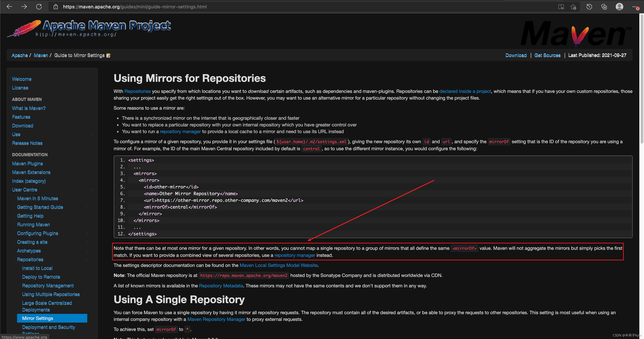This screenshot has height=339, width=644.
Task: View site info via lock icon
Action: (x=56, y=7)
